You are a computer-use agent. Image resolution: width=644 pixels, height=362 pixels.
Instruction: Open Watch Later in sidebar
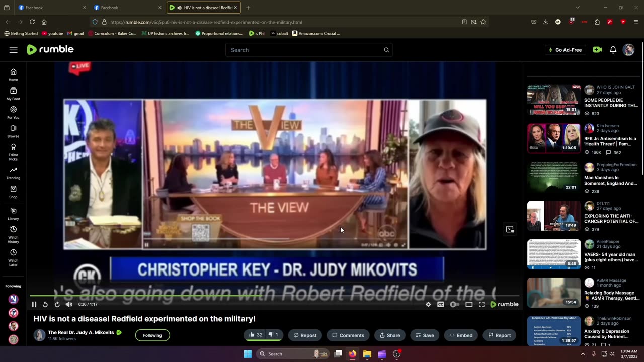(x=13, y=258)
